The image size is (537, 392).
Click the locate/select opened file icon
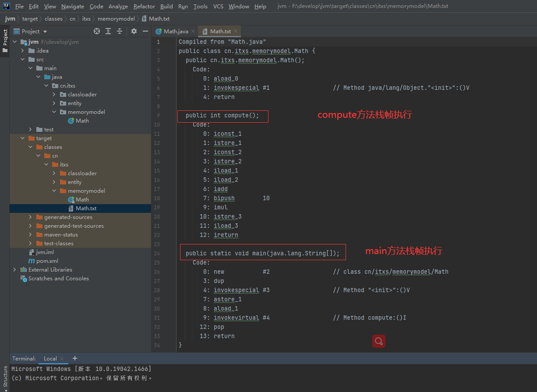pos(97,31)
